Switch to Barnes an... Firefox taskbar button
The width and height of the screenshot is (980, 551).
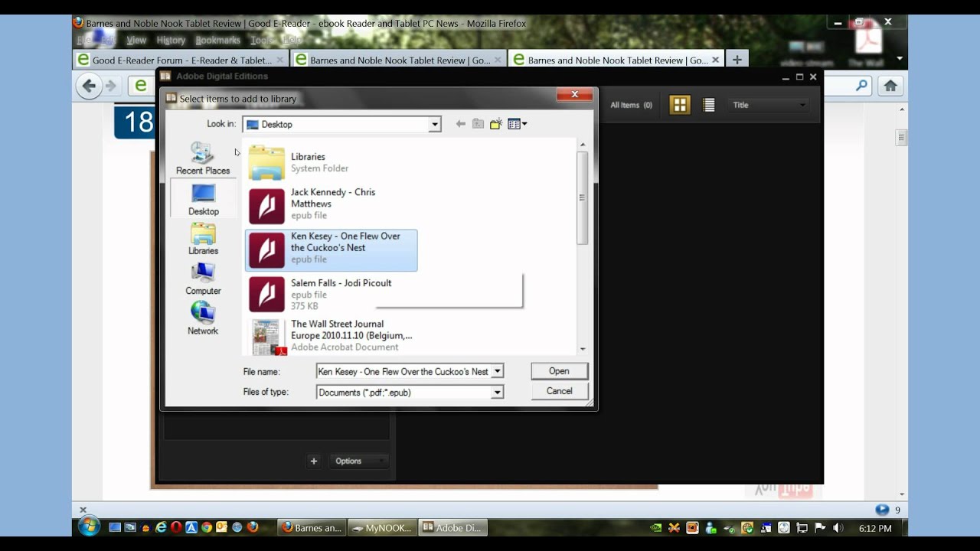pyautogui.click(x=312, y=528)
